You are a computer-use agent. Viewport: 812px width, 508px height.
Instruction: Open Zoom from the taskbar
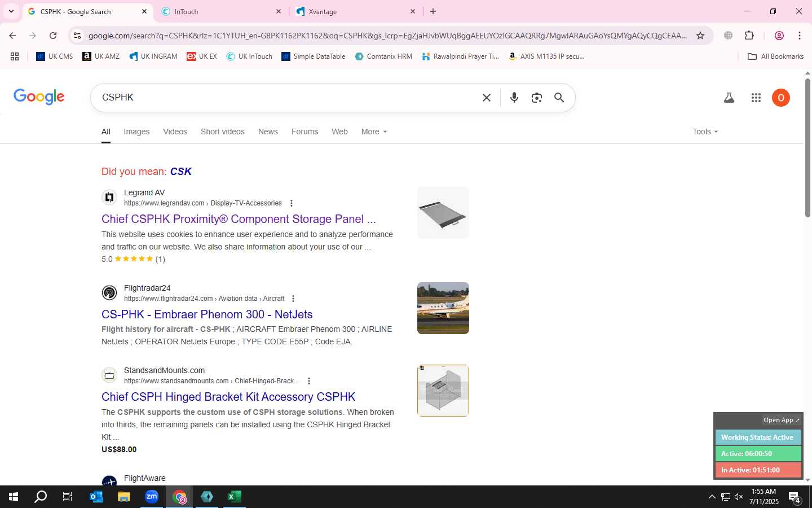tap(152, 497)
